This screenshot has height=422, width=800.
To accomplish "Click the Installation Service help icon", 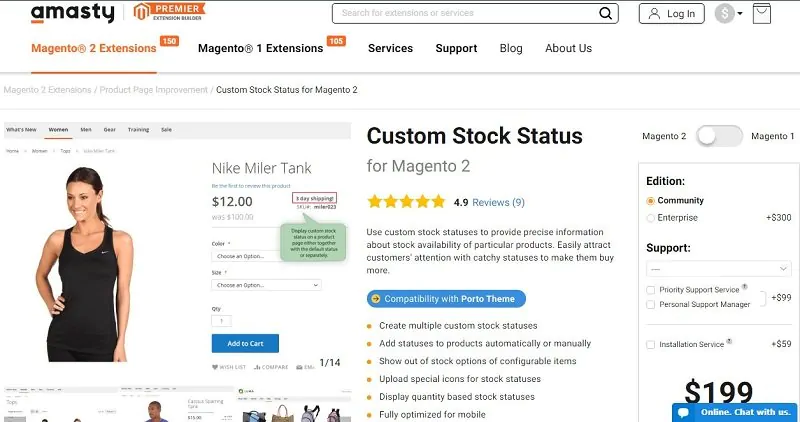I will point(729,342).
